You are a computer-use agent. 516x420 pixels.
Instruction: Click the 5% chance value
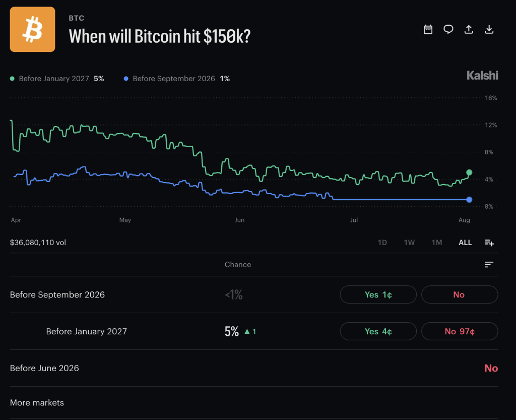[x=232, y=331]
